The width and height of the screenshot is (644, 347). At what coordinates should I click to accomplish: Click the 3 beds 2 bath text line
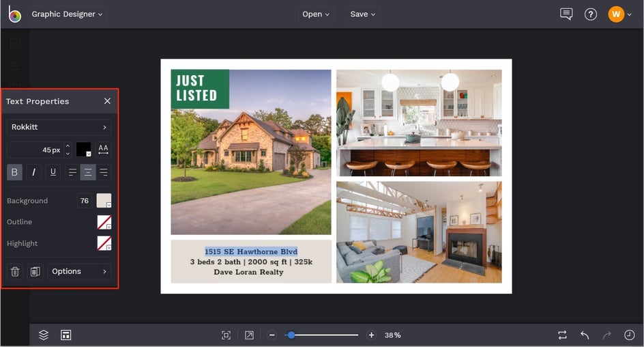pyautogui.click(x=251, y=262)
